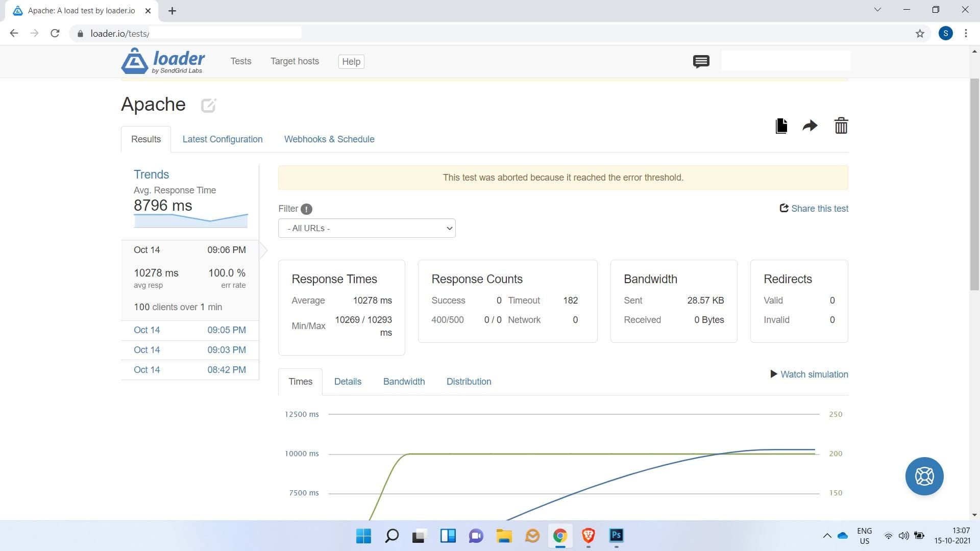The image size is (980, 551).
Task: Open Photoshop from the taskbar
Action: (616, 536)
